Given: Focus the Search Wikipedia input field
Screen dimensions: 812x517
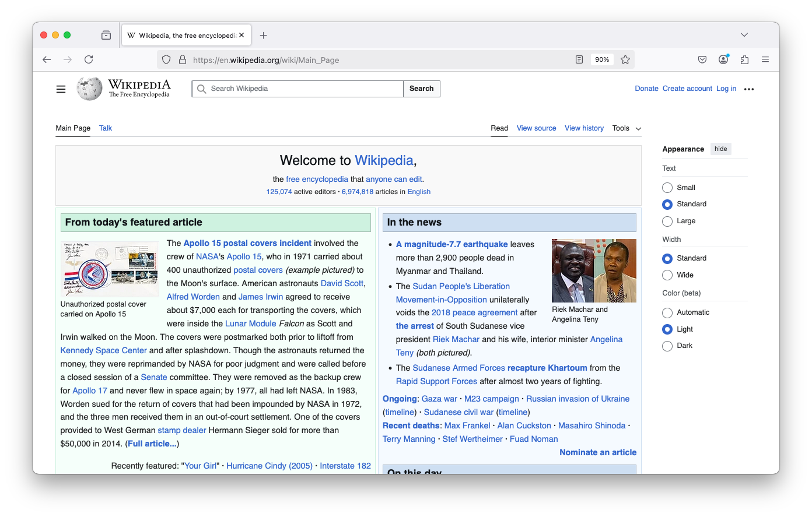Looking at the screenshot, I should pos(297,89).
